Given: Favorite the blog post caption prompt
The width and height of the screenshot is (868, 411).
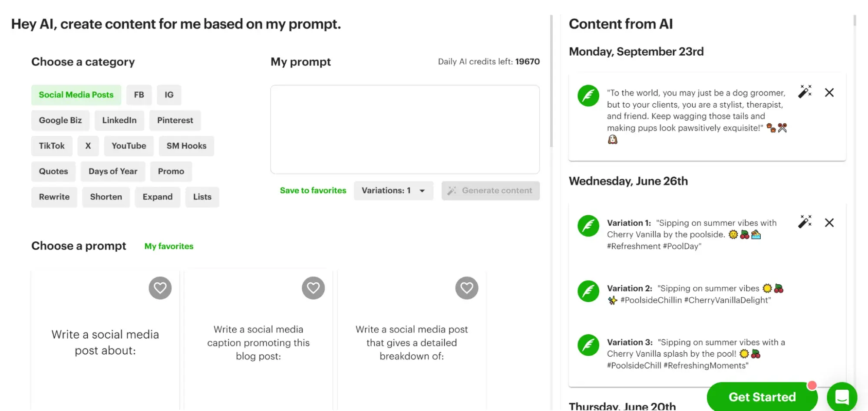Looking at the screenshot, I should coord(314,288).
